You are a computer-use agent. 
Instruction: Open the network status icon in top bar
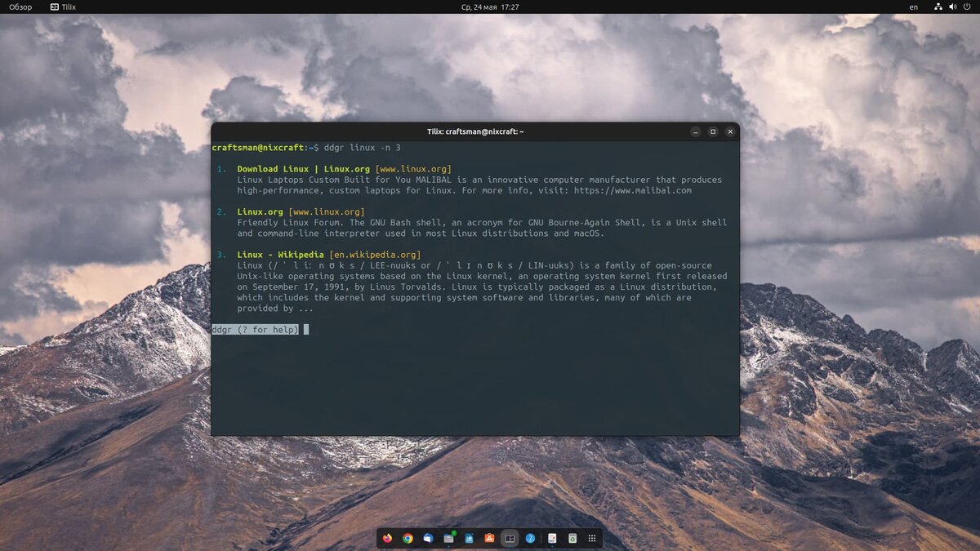[x=938, y=7]
